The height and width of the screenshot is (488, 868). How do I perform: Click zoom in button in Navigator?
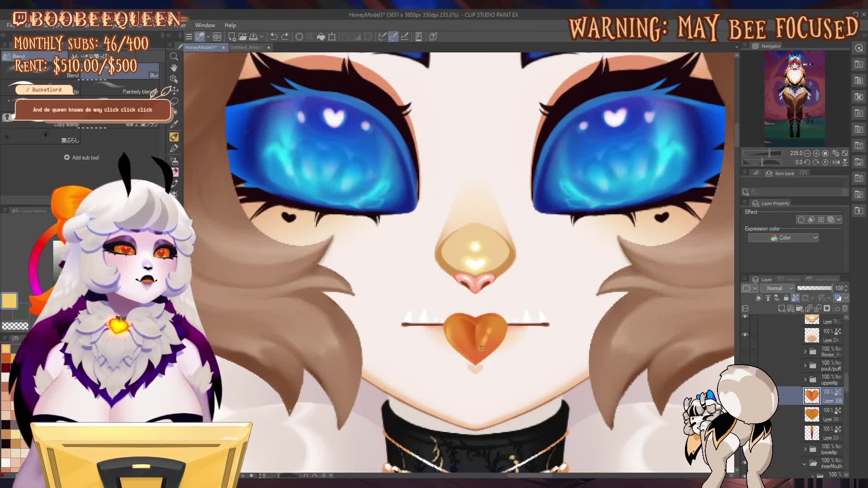(816, 154)
